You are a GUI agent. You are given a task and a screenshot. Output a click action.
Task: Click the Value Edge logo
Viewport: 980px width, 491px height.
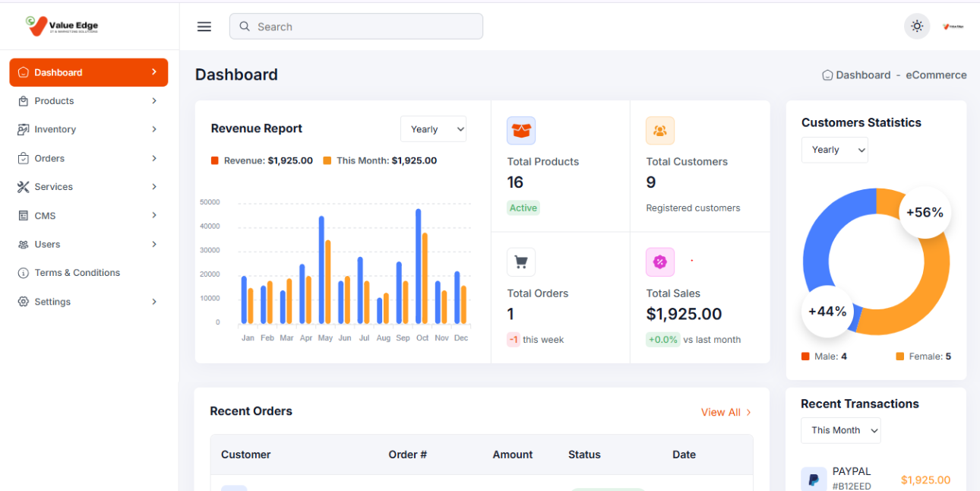62,26
